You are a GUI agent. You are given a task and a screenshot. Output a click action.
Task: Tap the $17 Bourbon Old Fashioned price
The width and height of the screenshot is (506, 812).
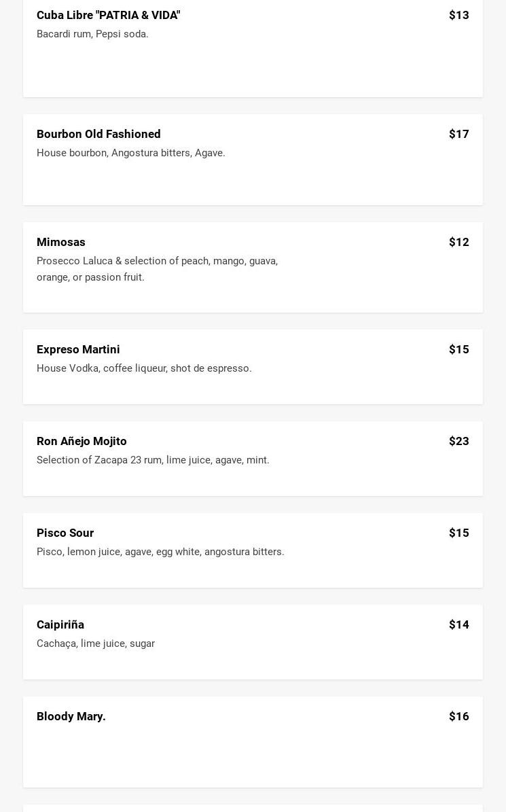pyautogui.click(x=458, y=134)
